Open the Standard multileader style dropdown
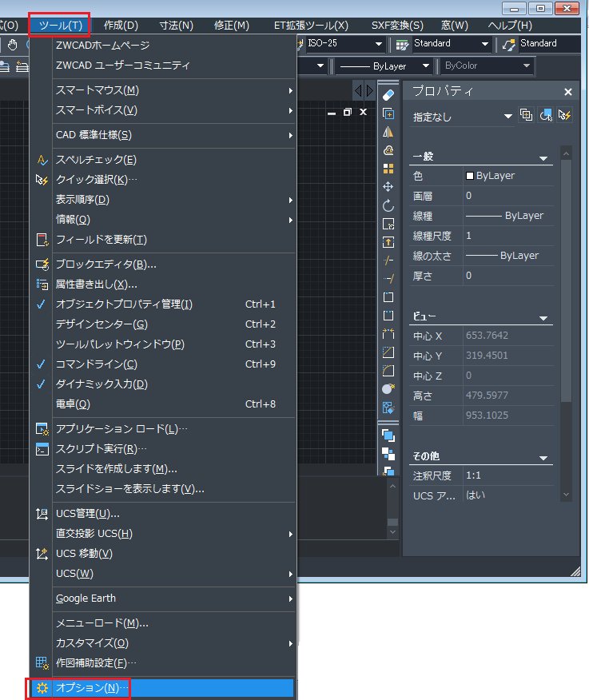 point(550,44)
